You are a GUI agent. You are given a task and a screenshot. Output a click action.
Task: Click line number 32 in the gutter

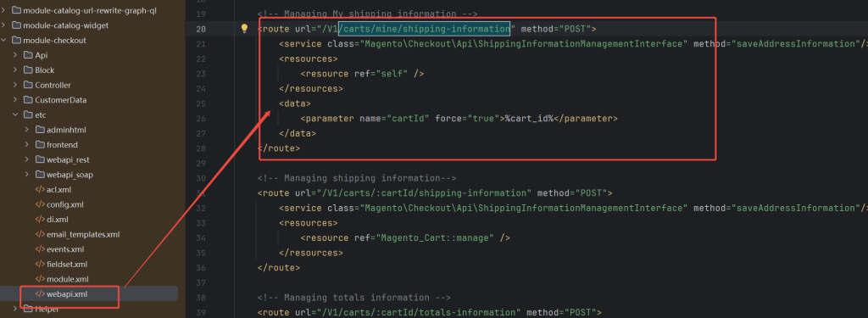pos(201,209)
